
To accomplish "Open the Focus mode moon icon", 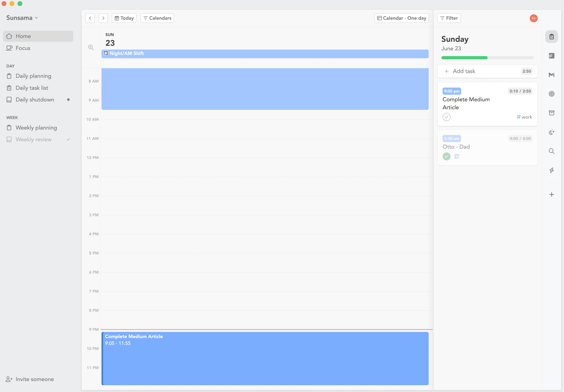I will coord(551,132).
